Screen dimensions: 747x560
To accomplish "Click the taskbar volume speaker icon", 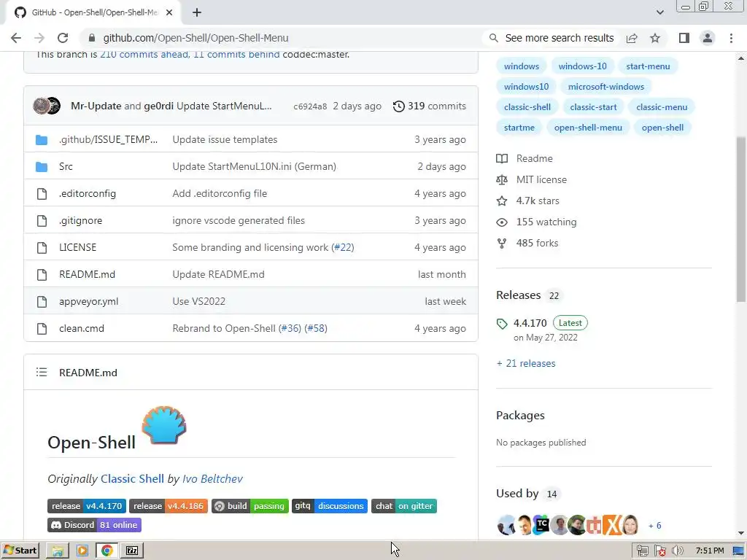I will 677,551.
